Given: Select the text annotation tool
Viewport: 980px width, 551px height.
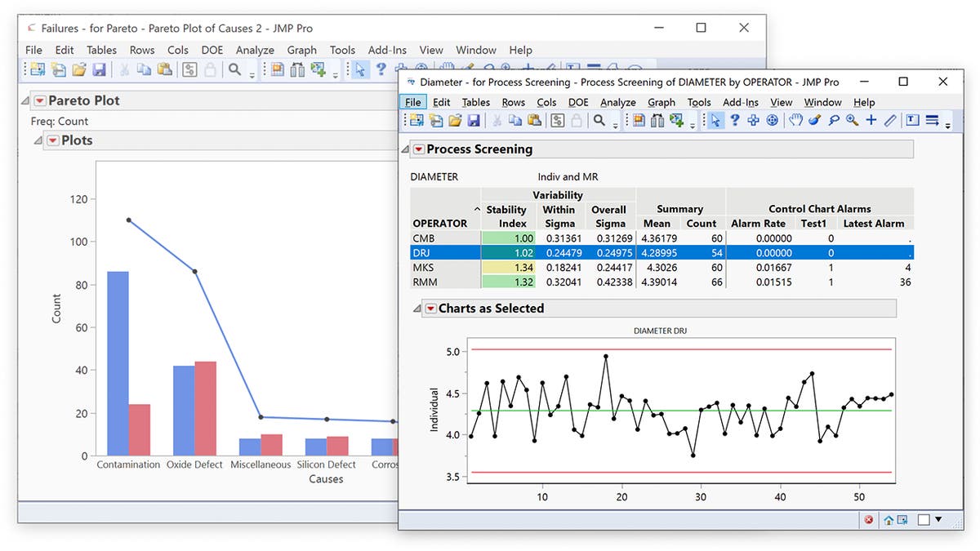Looking at the screenshot, I should pyautogui.click(x=911, y=121).
